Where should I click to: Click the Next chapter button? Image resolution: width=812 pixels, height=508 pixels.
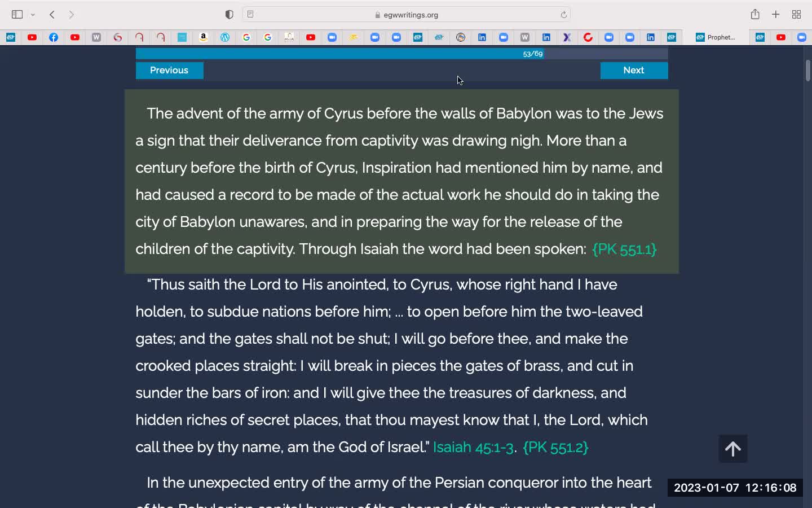[x=634, y=70]
